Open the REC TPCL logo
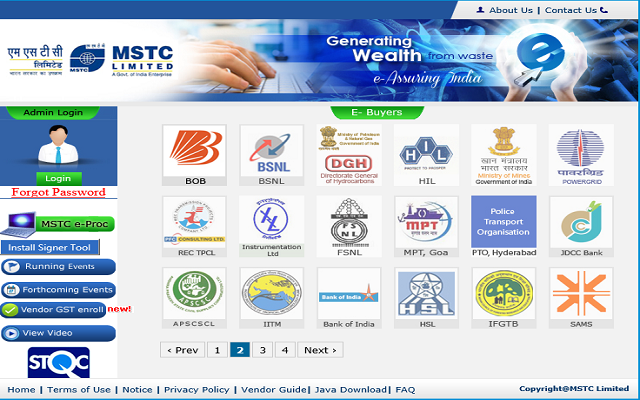This screenshot has height=400, width=640. 194,227
